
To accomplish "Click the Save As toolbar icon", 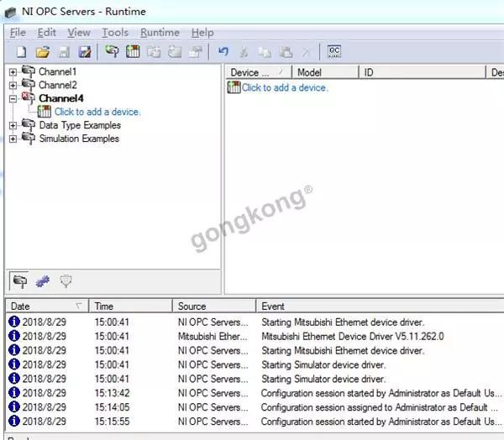I will [85, 52].
